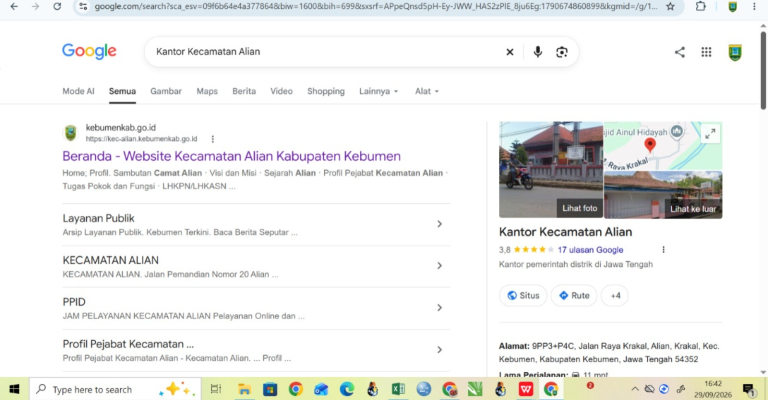Open File Explorer from the taskbar
The image size is (768, 400).
coord(244,389)
